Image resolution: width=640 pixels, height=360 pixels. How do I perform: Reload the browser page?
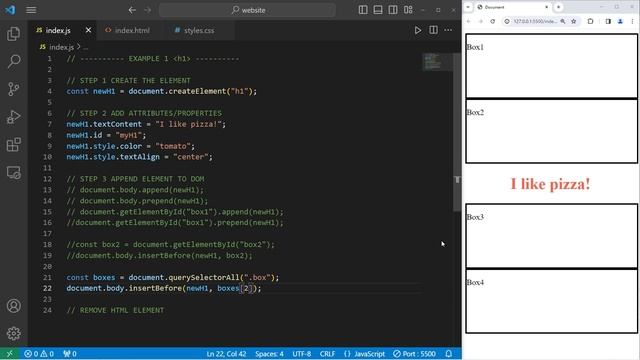[493, 21]
